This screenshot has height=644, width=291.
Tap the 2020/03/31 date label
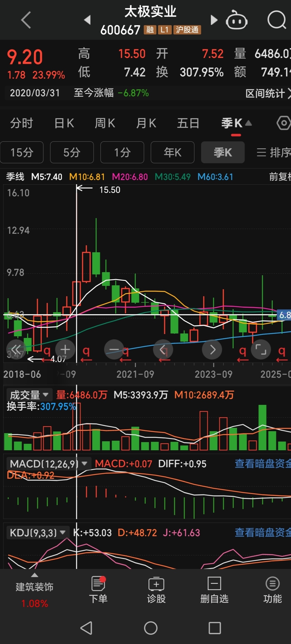pos(35,93)
